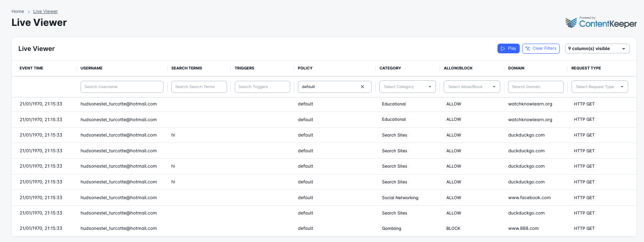
Task: Select the Social Networking category cell
Action: click(400, 198)
